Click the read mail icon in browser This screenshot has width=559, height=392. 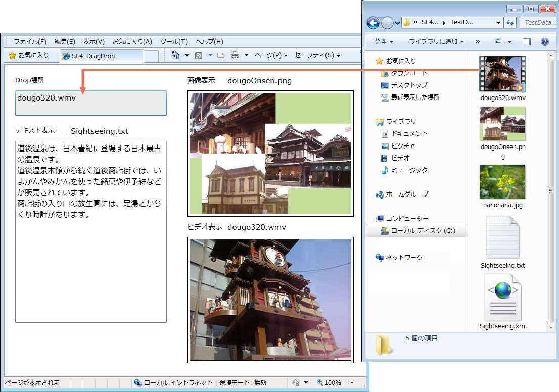point(221,55)
